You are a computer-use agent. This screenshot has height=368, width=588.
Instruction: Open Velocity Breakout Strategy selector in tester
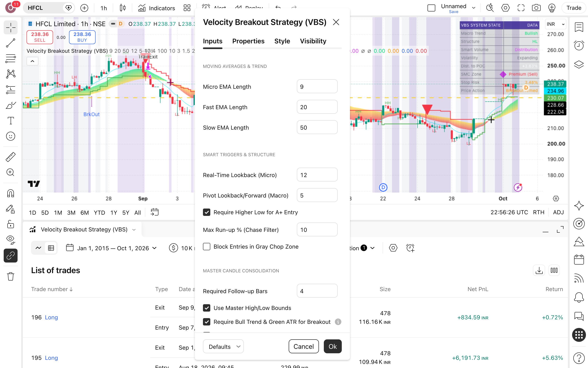pos(83,230)
